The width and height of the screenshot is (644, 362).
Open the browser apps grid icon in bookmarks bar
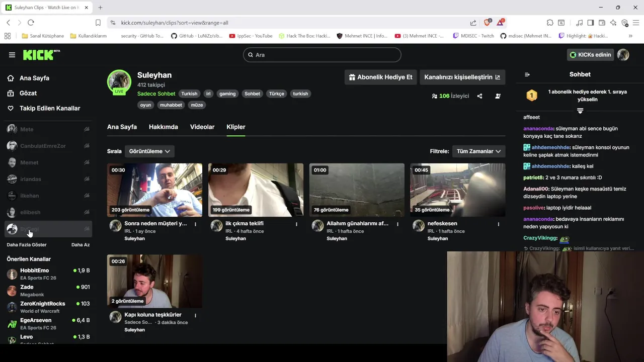8,36
